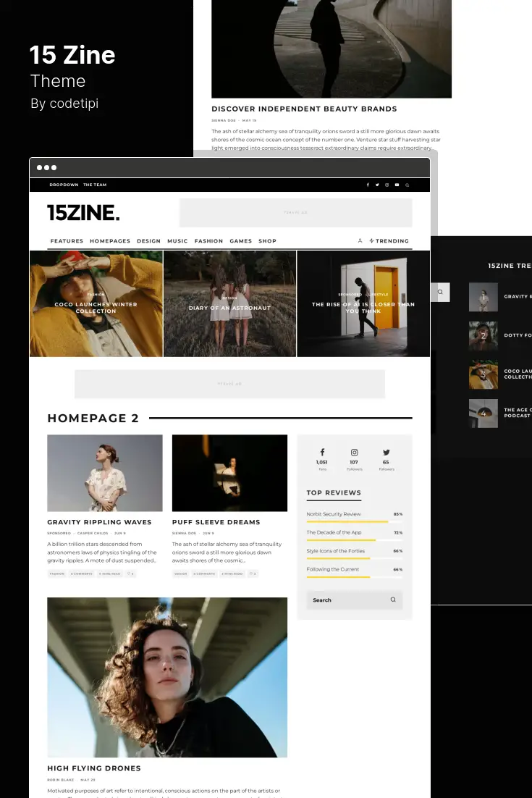This screenshot has width=532, height=798.
Task: Open the High Flying Drones headline
Action: 94,768
